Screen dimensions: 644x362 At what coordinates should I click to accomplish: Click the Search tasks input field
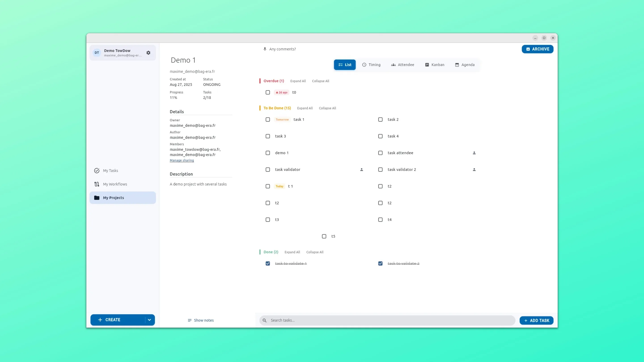point(390,320)
